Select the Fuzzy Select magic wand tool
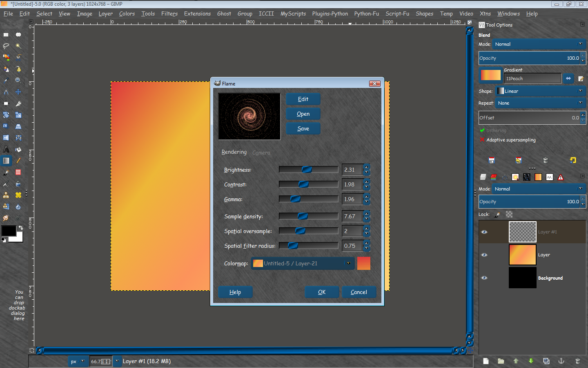The height and width of the screenshot is (368, 588). coord(18,46)
